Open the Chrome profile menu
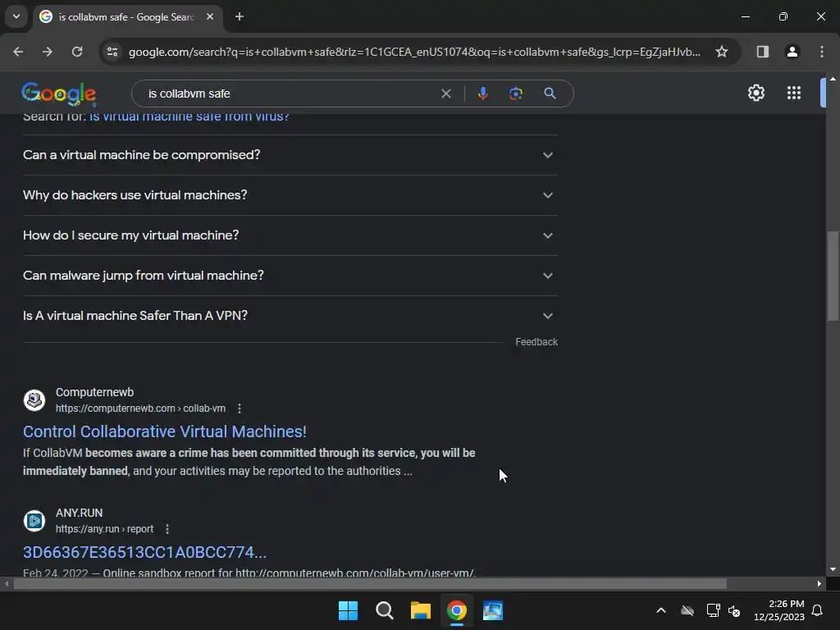Screen dimensions: 840x630 [x=792, y=52]
